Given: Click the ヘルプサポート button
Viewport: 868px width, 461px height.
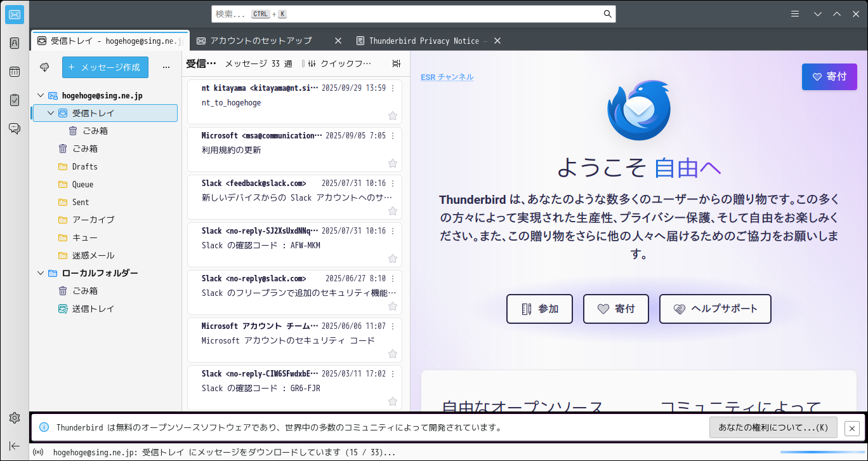Looking at the screenshot, I should tap(715, 309).
